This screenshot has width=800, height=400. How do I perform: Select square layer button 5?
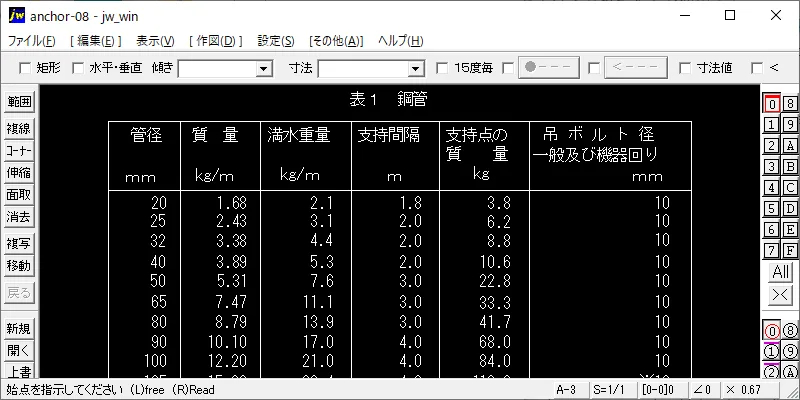[x=772, y=209]
